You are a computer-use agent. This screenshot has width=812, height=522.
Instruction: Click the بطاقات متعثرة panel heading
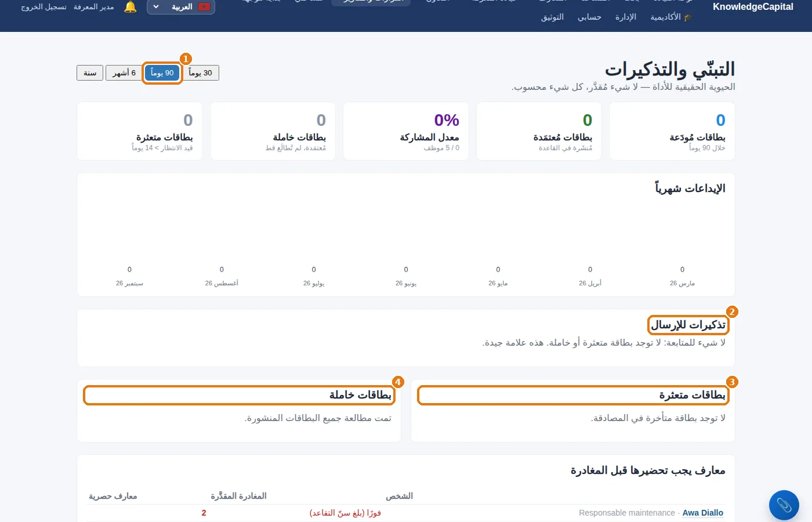[x=692, y=395]
